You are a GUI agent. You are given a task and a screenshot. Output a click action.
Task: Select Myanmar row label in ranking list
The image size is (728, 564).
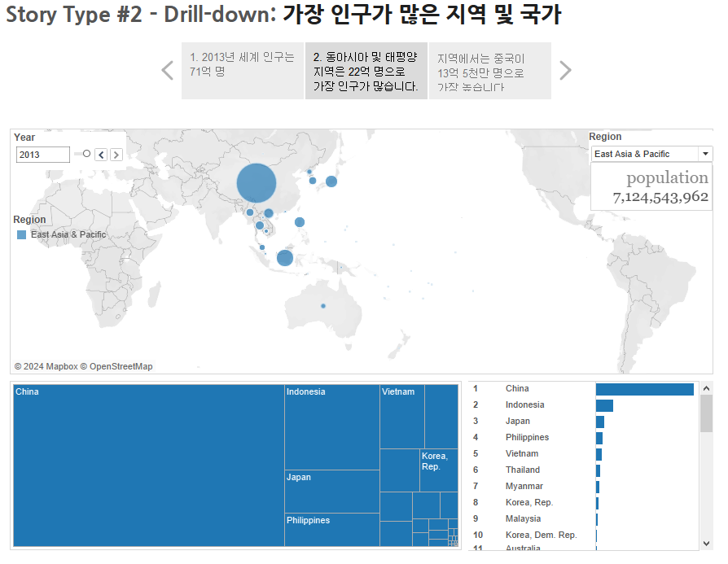pos(524,486)
